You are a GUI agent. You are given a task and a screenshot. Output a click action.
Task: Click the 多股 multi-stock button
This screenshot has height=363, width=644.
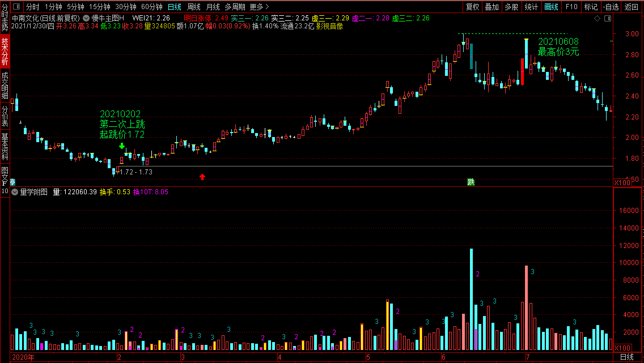pyautogui.click(x=511, y=7)
